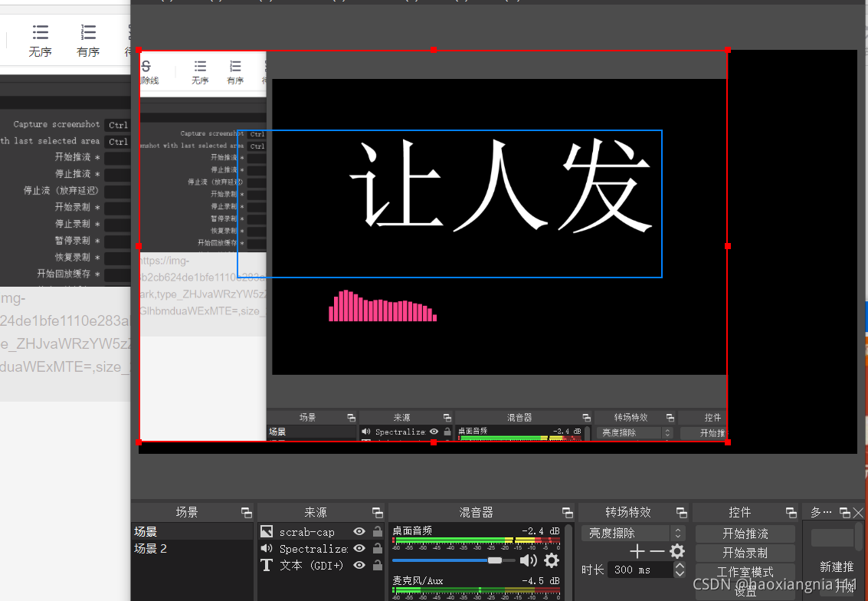Screen dimensions: 868x601
Task: Enable 工作室模式 studio mode
Action: (745, 572)
